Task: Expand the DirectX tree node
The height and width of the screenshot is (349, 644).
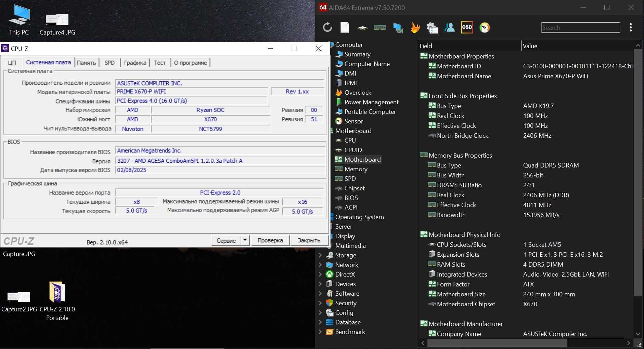Action: 320,274
